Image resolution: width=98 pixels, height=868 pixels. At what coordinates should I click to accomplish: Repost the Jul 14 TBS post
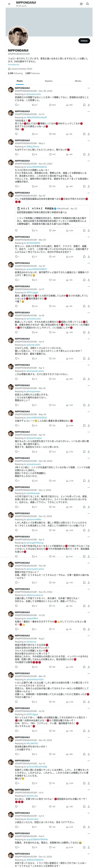tap(34, 134)
